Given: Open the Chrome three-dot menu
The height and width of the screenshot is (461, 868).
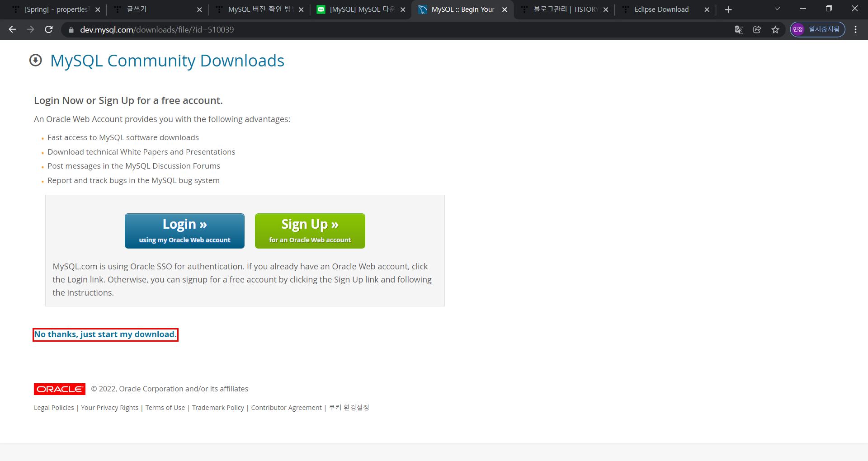Looking at the screenshot, I should [855, 29].
